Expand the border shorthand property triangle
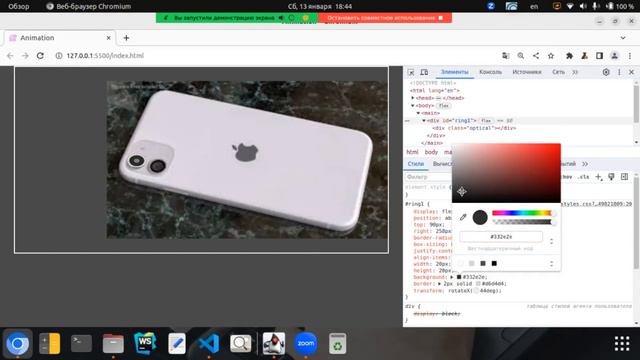Viewport: 640px width, 360px height. point(440,284)
